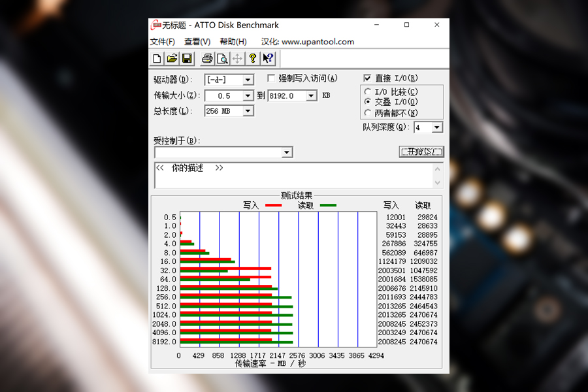588x392 pixels.
Task: Open print preview
Action: 222,59
